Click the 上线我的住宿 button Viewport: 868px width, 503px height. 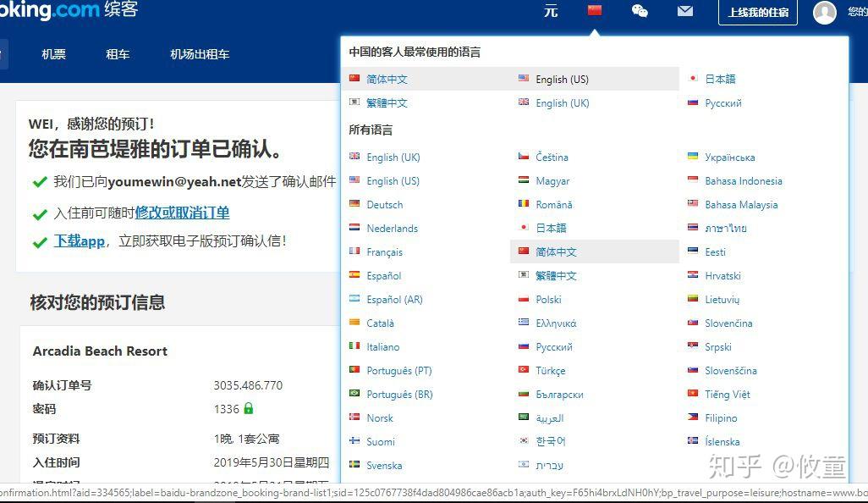coord(758,12)
